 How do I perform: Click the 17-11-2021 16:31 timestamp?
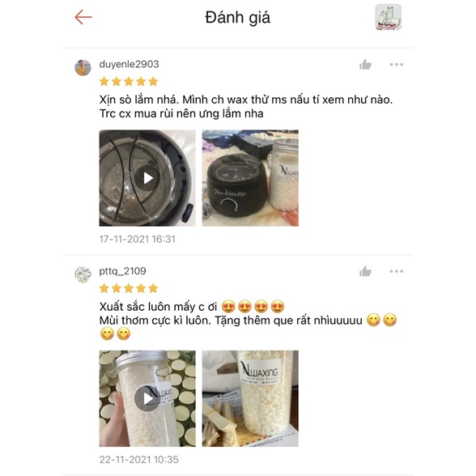138,240
